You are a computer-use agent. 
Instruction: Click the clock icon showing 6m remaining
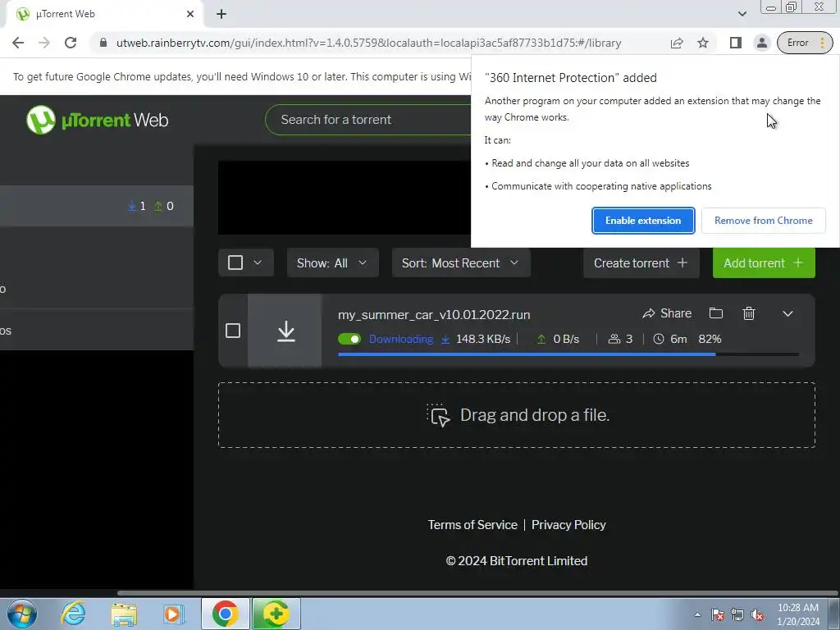click(x=659, y=339)
